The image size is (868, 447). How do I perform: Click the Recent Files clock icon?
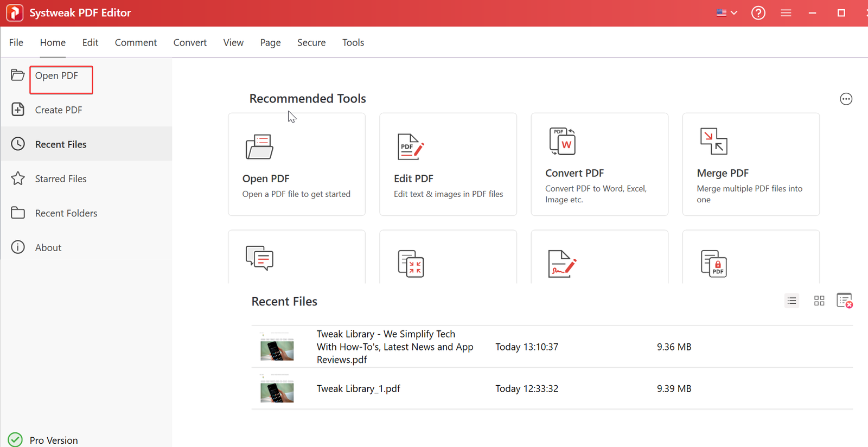coord(18,144)
